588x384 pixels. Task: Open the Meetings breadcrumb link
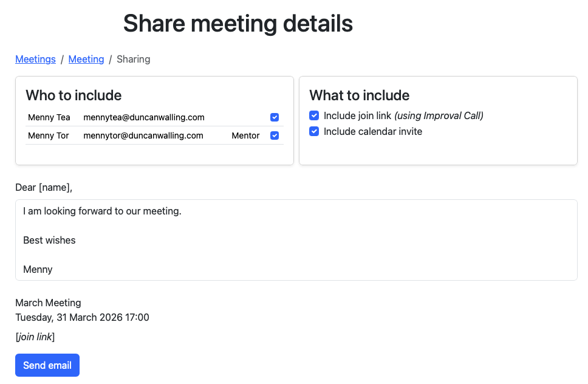click(x=35, y=59)
